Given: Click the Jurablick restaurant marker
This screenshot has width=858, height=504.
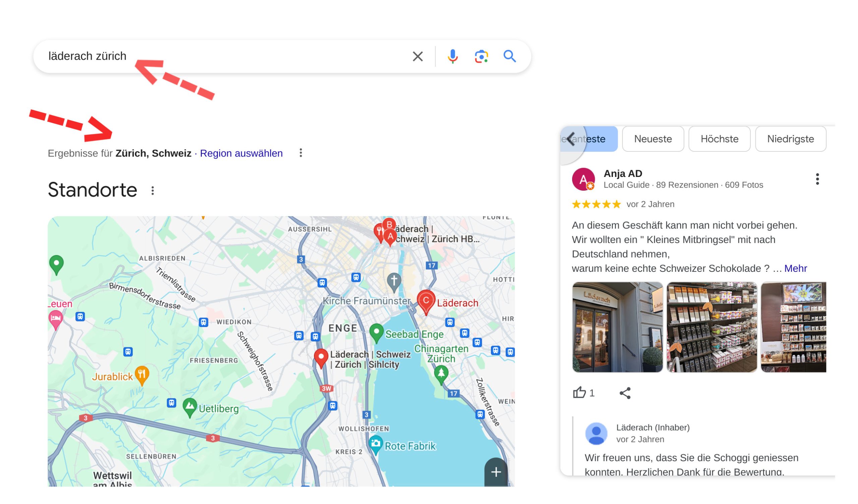Looking at the screenshot, I should click(x=142, y=375).
